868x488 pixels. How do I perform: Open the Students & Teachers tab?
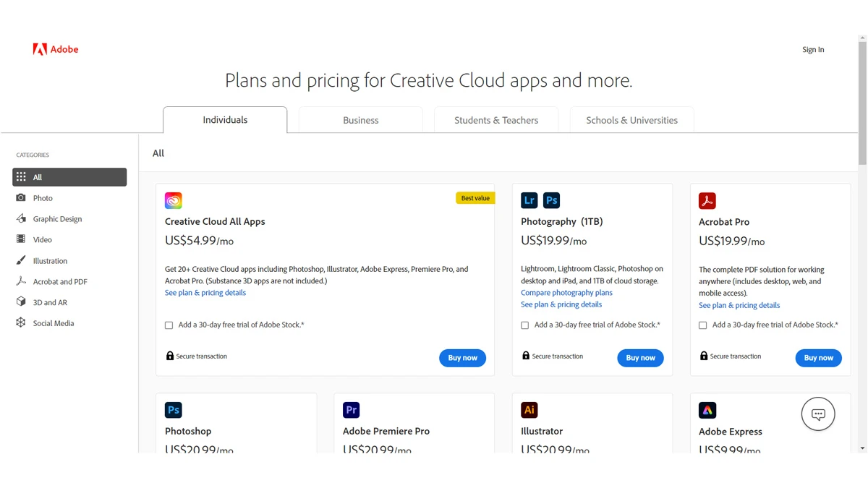(x=496, y=120)
